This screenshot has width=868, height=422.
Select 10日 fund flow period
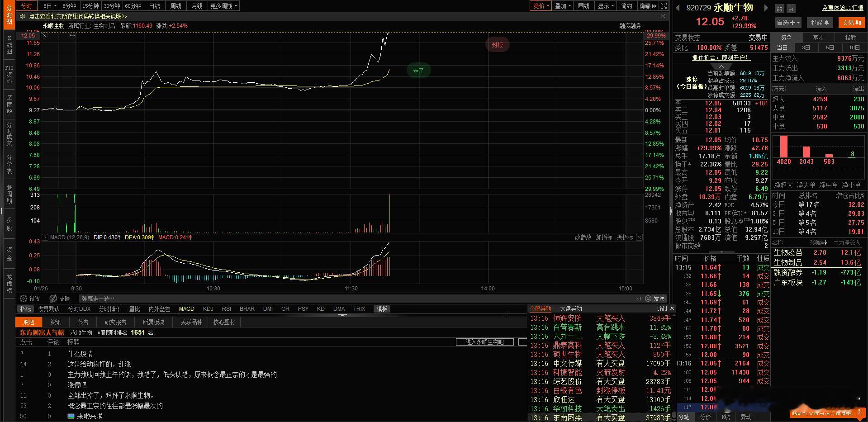854,47
